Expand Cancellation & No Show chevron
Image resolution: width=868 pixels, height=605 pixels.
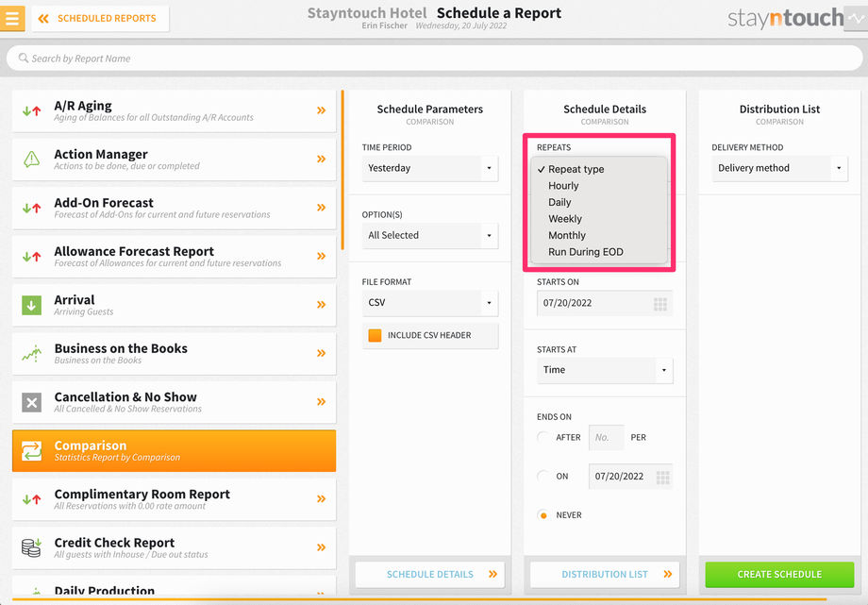pyautogui.click(x=321, y=402)
